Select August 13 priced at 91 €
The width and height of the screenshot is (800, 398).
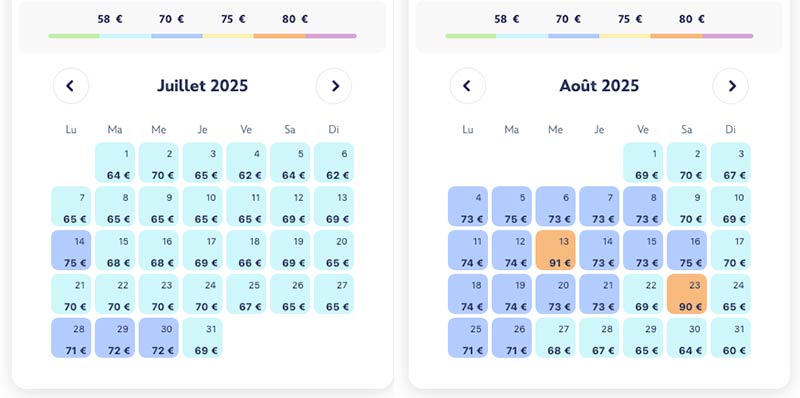(x=555, y=250)
